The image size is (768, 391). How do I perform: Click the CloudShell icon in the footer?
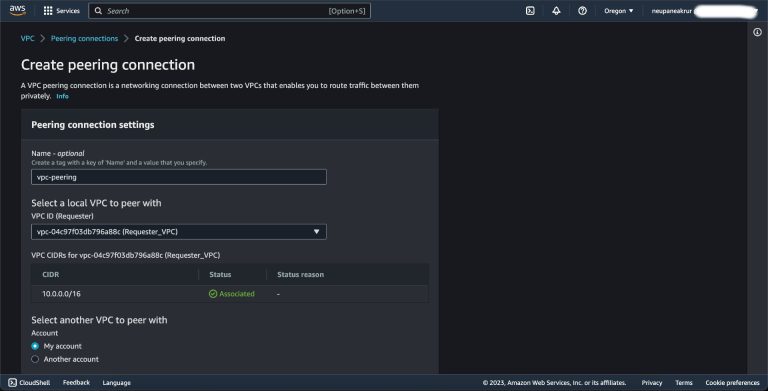[x=13, y=383]
